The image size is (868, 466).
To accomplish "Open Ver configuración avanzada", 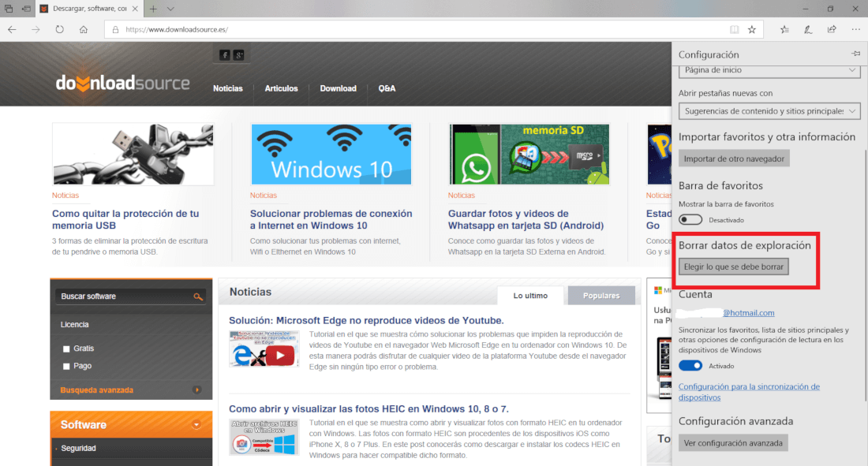I will coord(733,443).
